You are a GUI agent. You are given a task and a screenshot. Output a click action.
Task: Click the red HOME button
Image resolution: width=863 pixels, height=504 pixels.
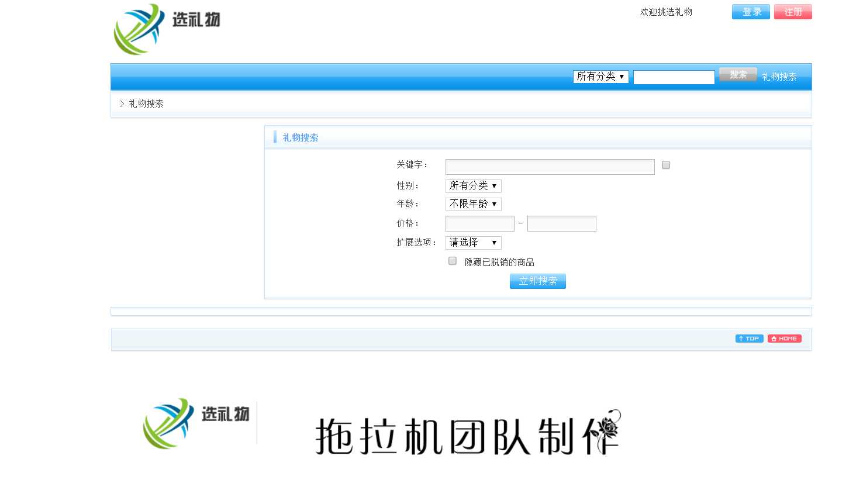click(x=784, y=339)
